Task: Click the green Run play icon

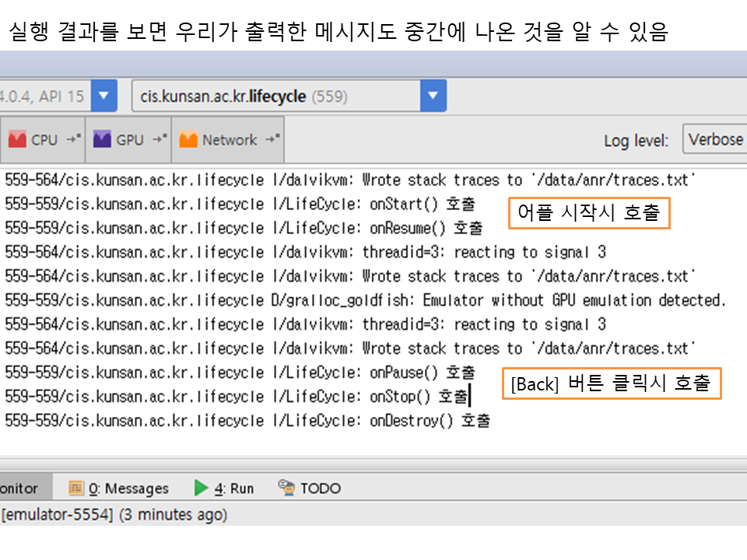Action: pyautogui.click(x=202, y=488)
